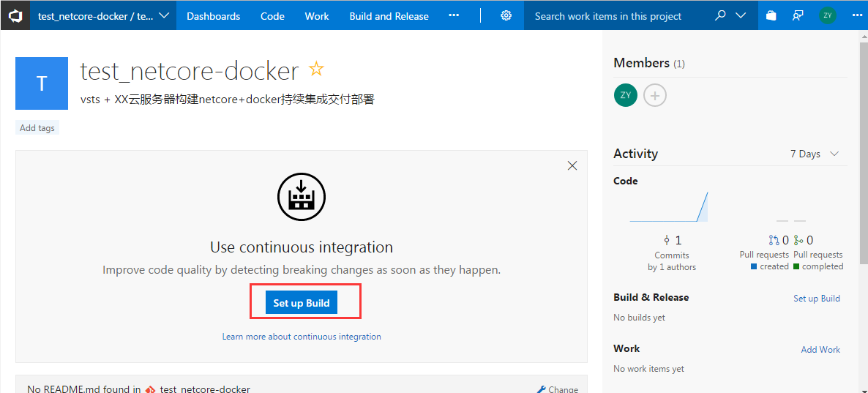Open the settings gear icon
The image size is (868, 393).
506,15
